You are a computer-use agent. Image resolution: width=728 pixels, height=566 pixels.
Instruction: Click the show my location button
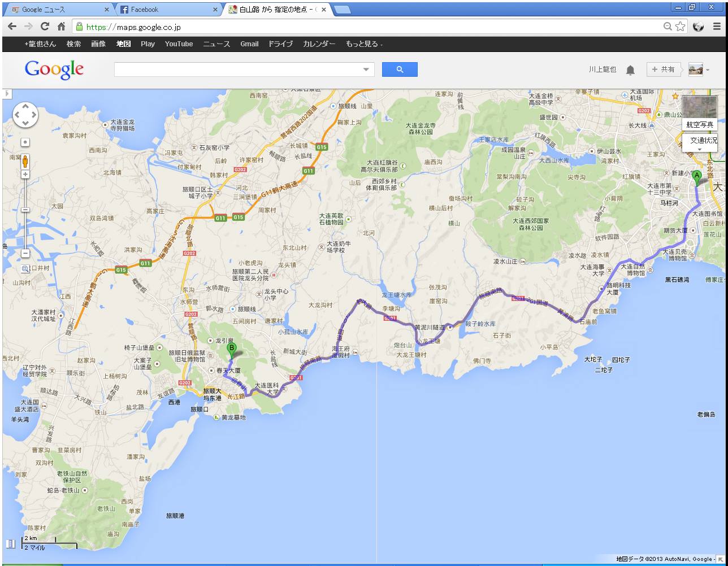tap(25, 142)
